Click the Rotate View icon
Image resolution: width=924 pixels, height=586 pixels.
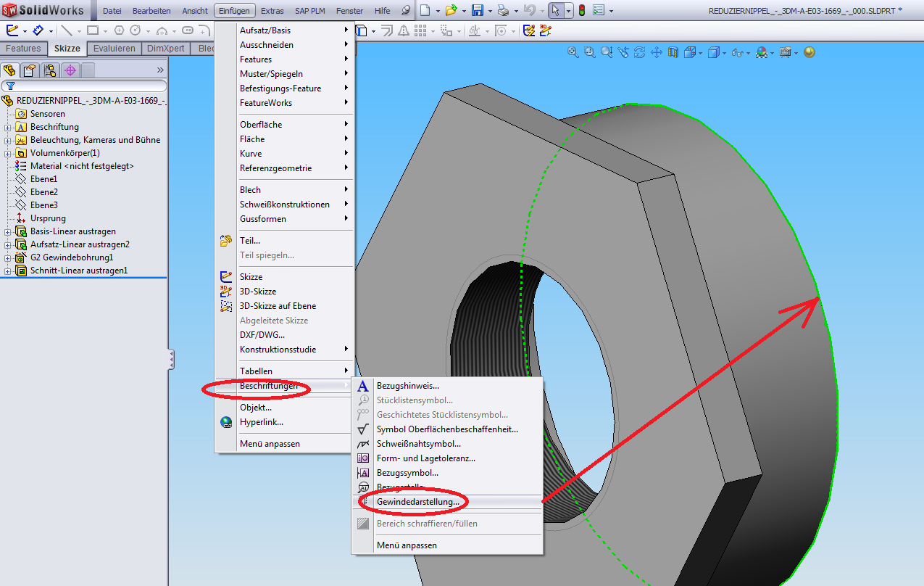pos(640,52)
